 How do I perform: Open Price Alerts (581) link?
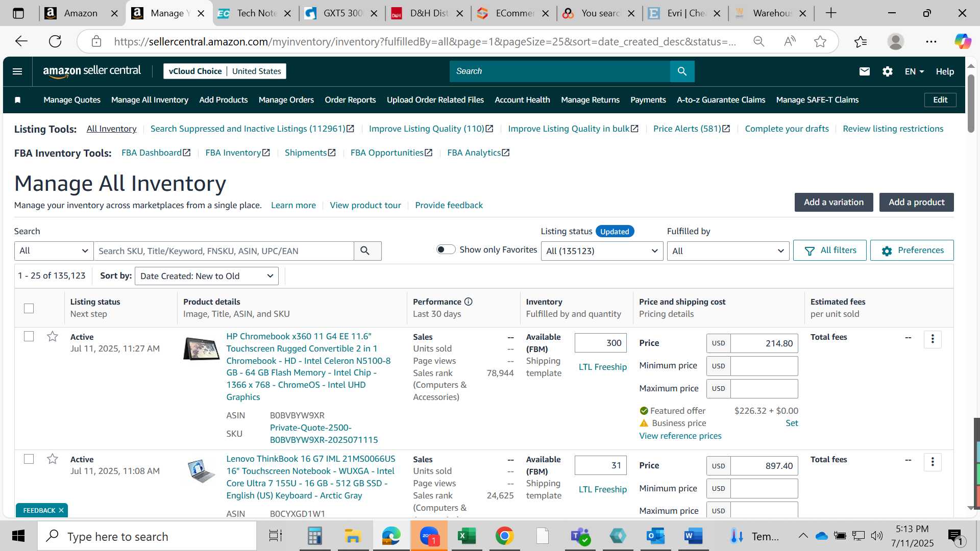[692, 129]
